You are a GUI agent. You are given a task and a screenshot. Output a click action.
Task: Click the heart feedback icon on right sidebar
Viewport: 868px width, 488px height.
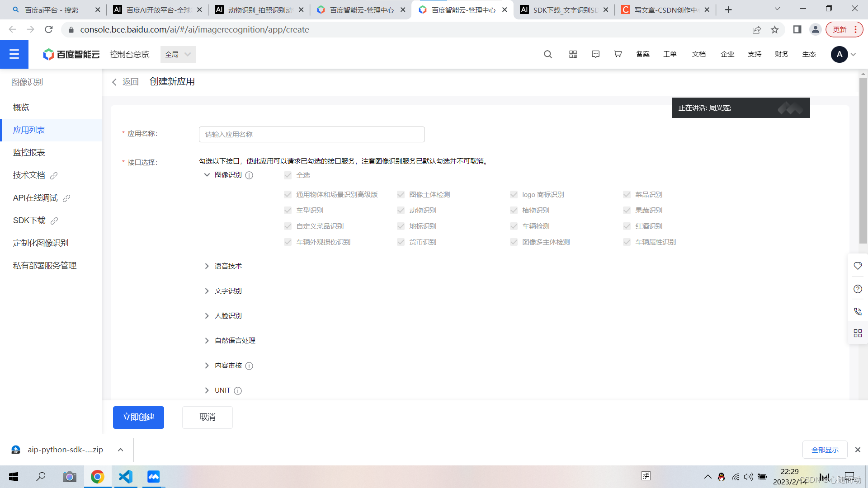[x=858, y=266]
